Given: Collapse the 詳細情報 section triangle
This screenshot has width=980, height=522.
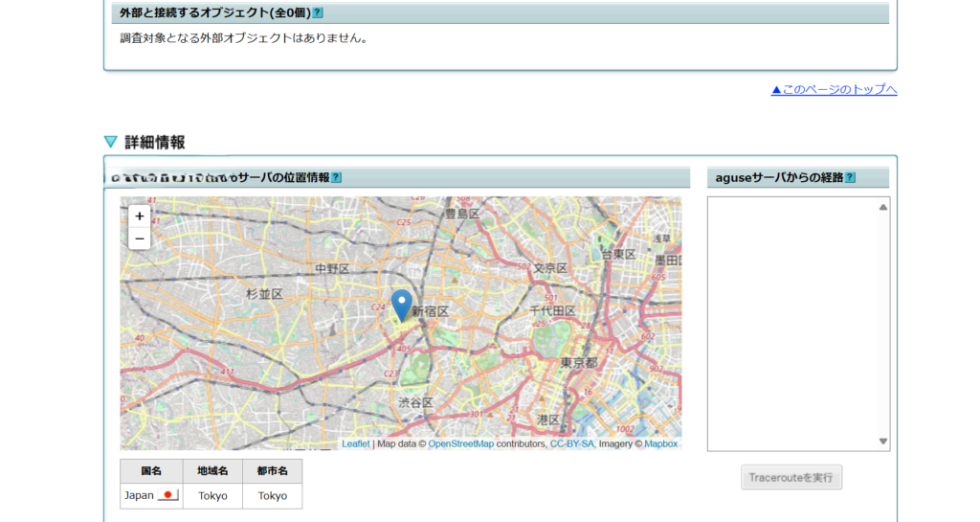Looking at the screenshot, I should [111, 142].
